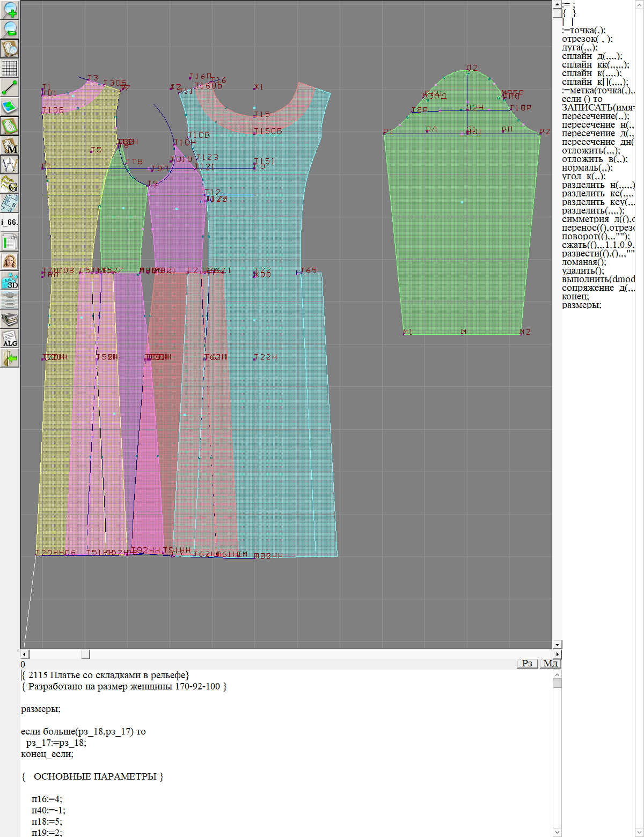Click the pattern icon with letter M
Viewport: 644px width, 837px height.
(10, 146)
